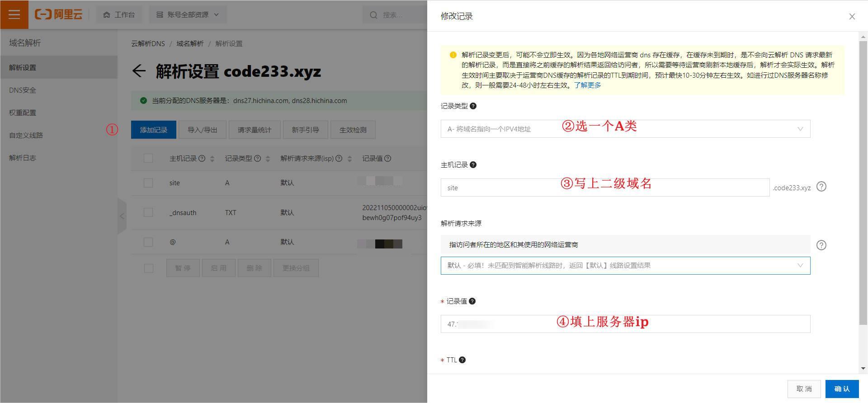
Task: Check the @ record row checkbox
Action: point(148,242)
